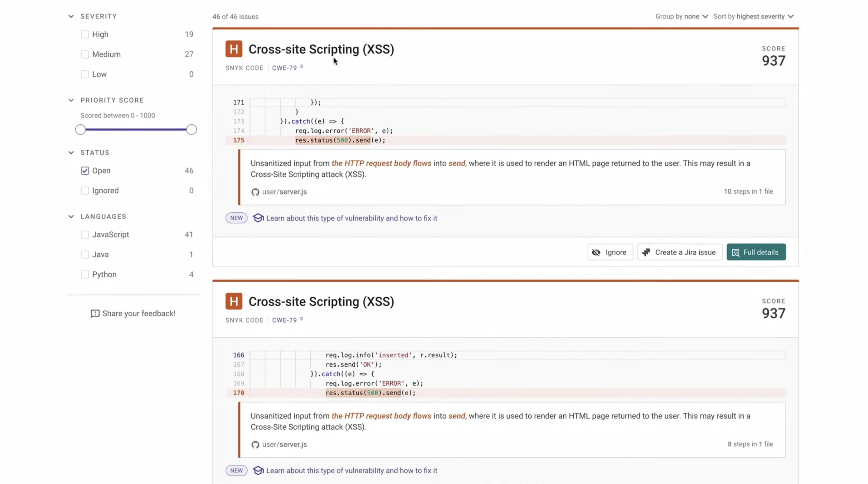Click the NEW badge in second issue
The width and height of the screenshot is (868, 484).
point(236,470)
